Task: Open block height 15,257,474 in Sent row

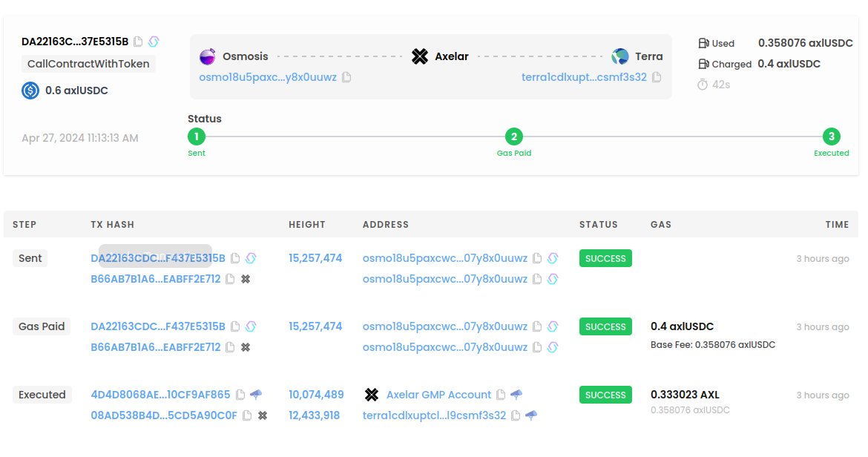Action: (x=315, y=258)
